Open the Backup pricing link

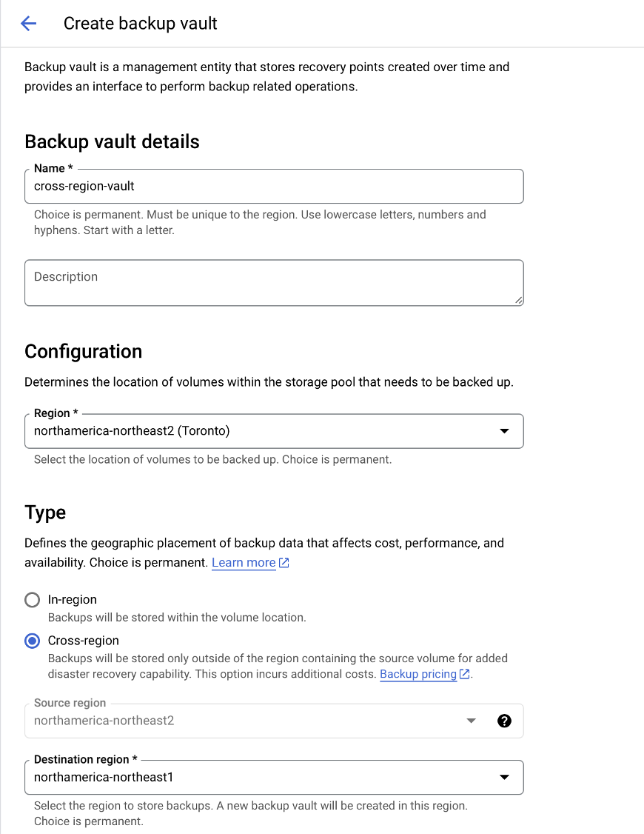(x=418, y=674)
